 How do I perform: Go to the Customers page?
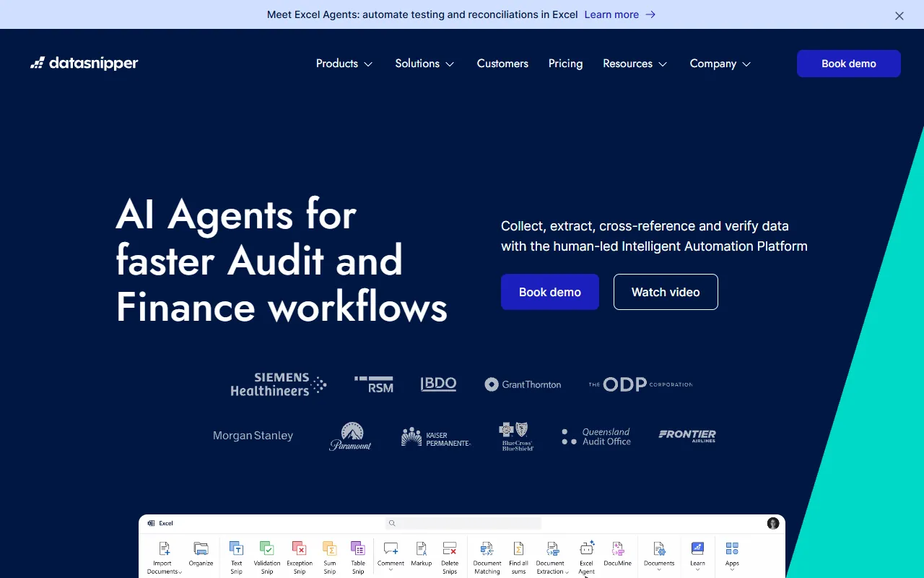[502, 64]
